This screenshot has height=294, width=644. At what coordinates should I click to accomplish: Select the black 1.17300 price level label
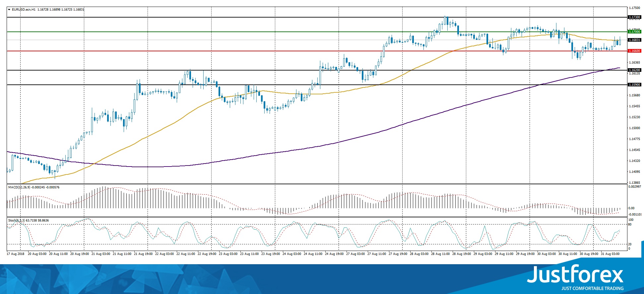pyautogui.click(x=635, y=17)
